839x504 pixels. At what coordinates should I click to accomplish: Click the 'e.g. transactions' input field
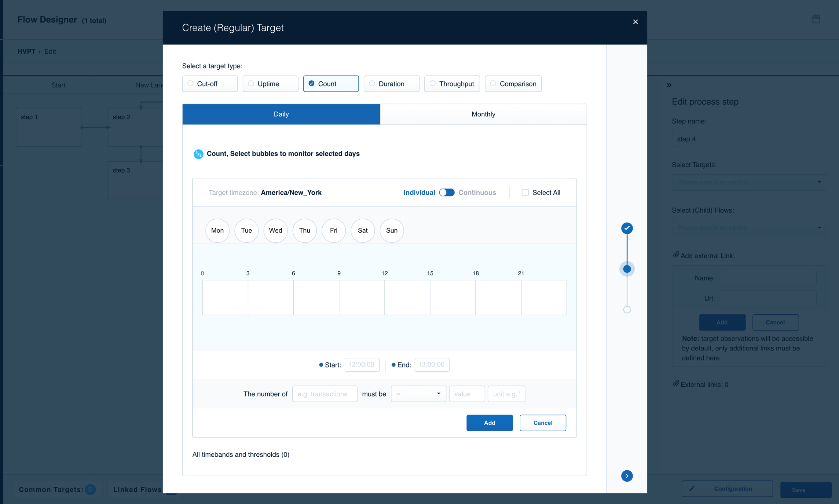click(324, 394)
